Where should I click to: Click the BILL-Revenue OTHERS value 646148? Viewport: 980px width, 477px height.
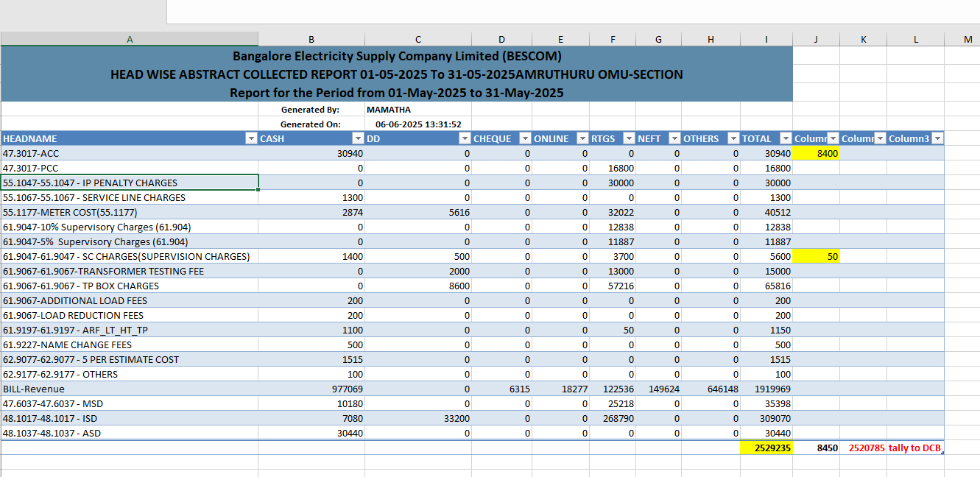[711, 389]
